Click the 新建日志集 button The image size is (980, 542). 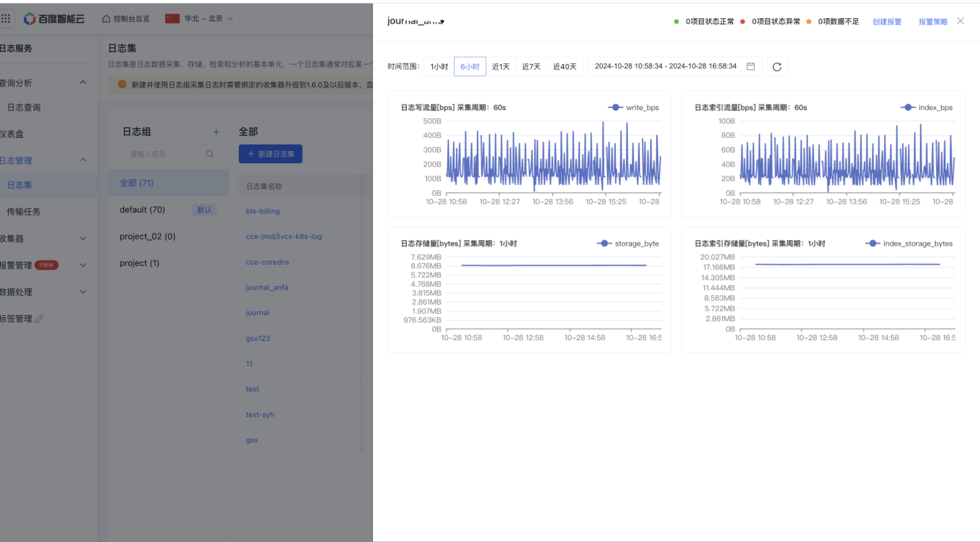[x=270, y=154]
